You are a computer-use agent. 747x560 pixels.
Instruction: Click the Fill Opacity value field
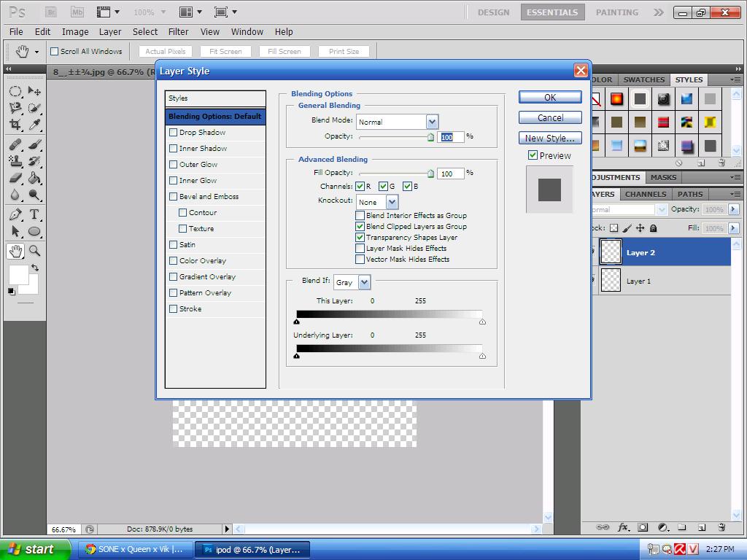(451, 174)
